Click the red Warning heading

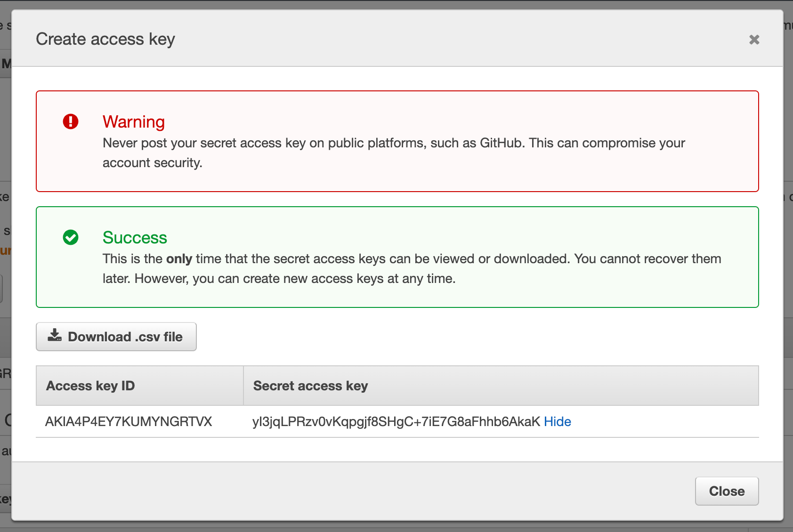(x=134, y=122)
